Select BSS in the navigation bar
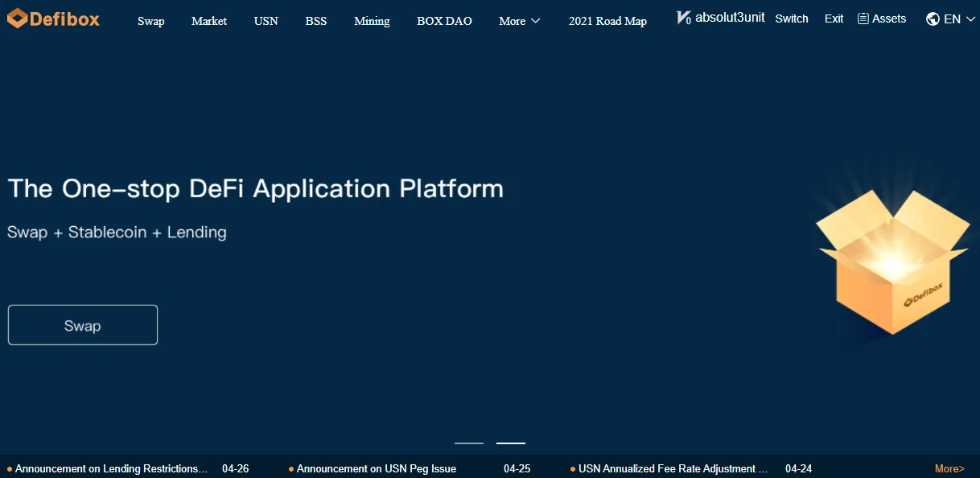Viewport: 980px width, 478px height. click(316, 21)
